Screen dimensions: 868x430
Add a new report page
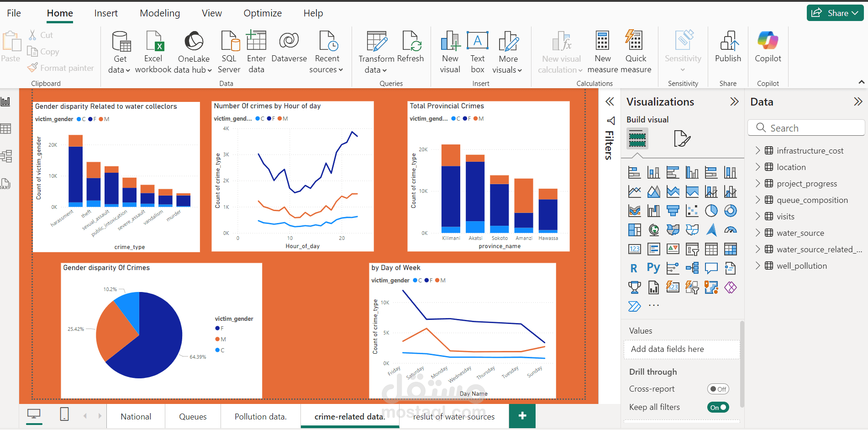[x=522, y=415]
